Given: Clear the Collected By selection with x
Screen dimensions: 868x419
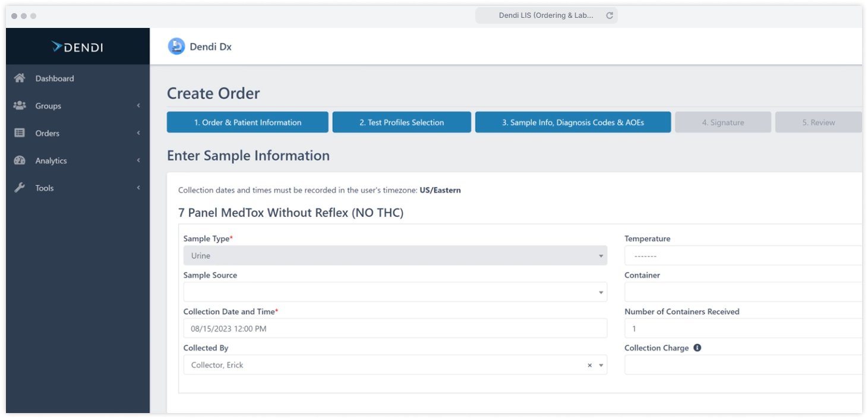Looking at the screenshot, I should click(x=589, y=366).
